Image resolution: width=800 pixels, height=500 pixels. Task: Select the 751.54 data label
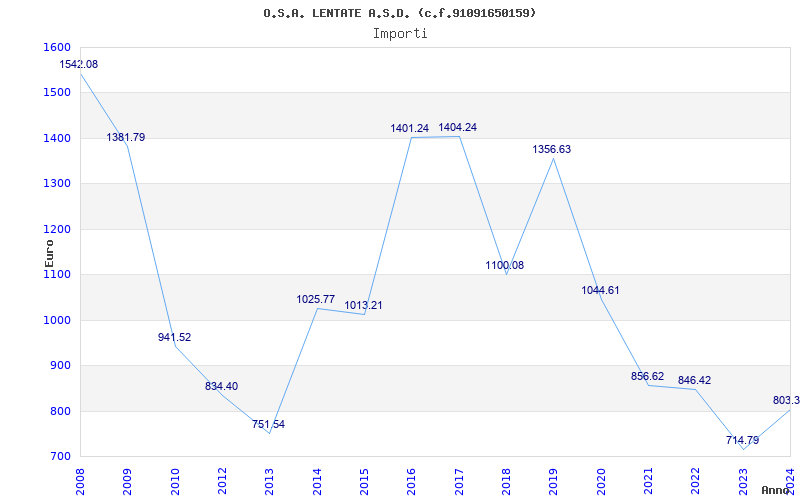pyautogui.click(x=268, y=424)
